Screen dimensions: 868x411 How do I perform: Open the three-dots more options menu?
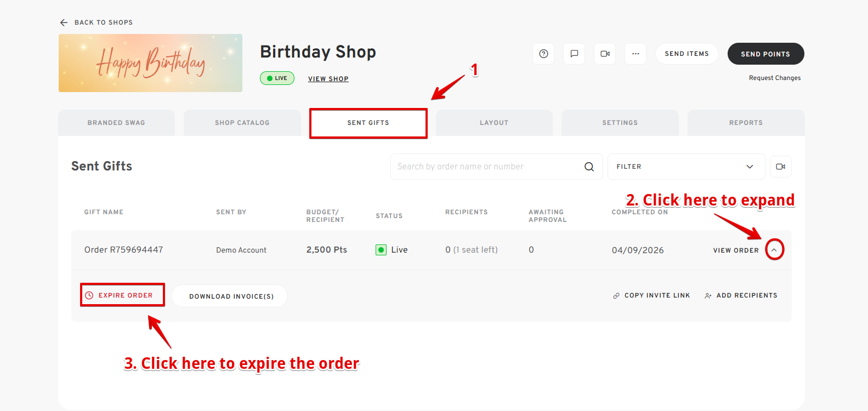coord(636,54)
